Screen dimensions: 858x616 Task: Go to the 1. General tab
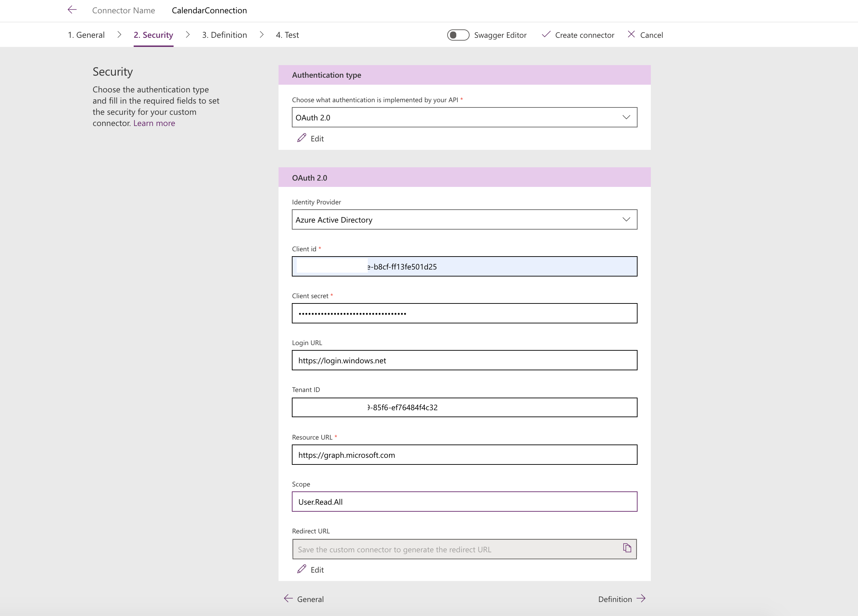coord(86,35)
